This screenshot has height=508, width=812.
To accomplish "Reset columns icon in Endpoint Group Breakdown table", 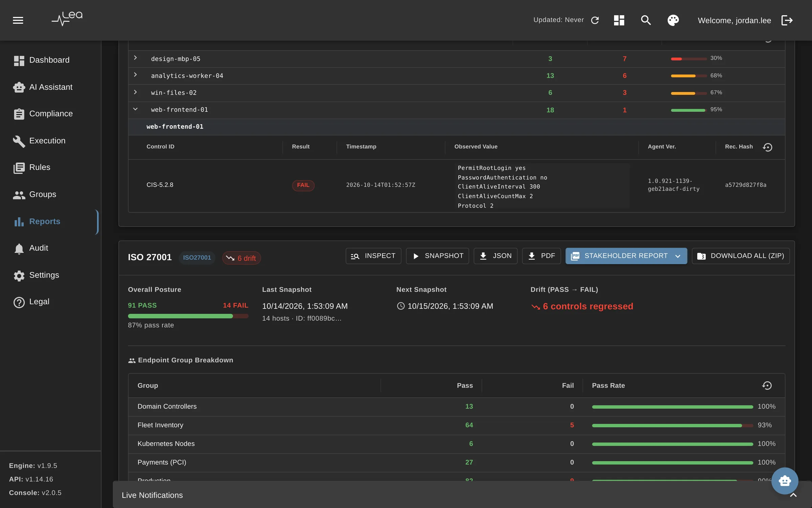I will 767,385.
